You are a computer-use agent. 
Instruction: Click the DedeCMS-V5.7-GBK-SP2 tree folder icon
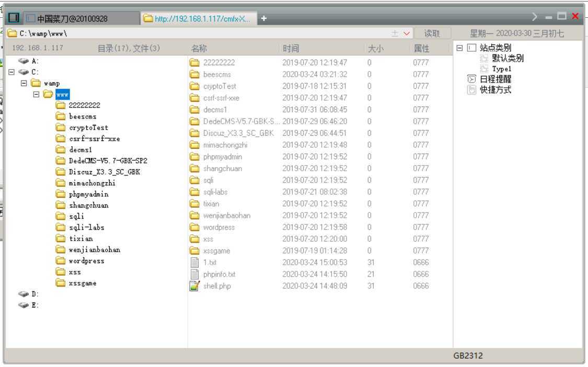point(61,161)
